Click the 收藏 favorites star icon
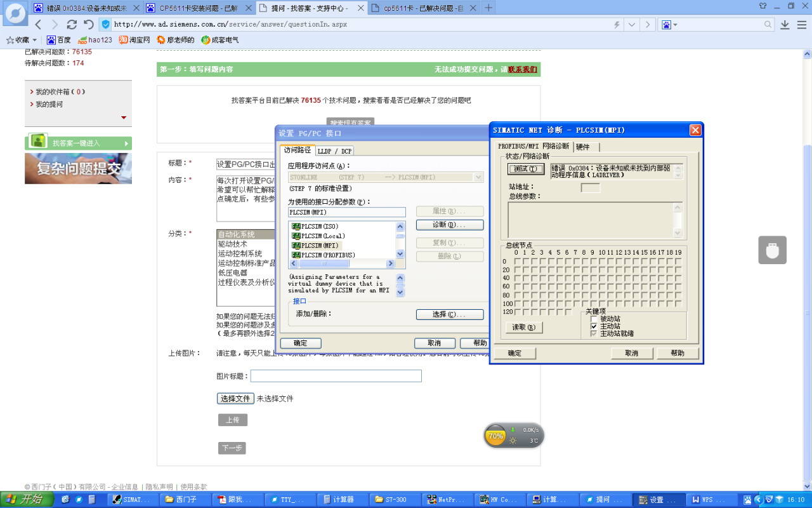The image size is (812, 508). pos(10,40)
